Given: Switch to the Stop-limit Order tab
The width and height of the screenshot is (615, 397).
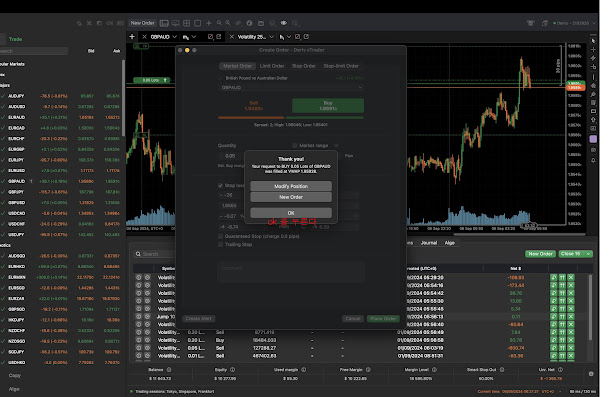Looking at the screenshot, I should pos(341,66).
